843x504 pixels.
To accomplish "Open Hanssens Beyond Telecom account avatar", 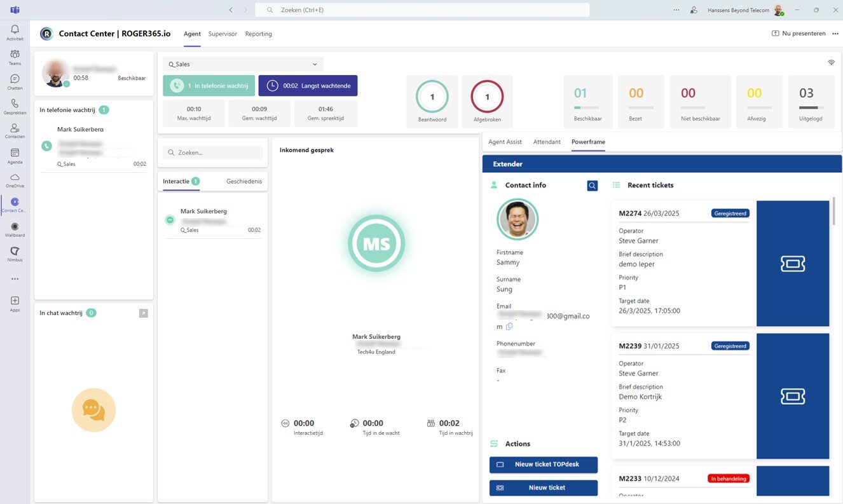I will [x=779, y=10].
